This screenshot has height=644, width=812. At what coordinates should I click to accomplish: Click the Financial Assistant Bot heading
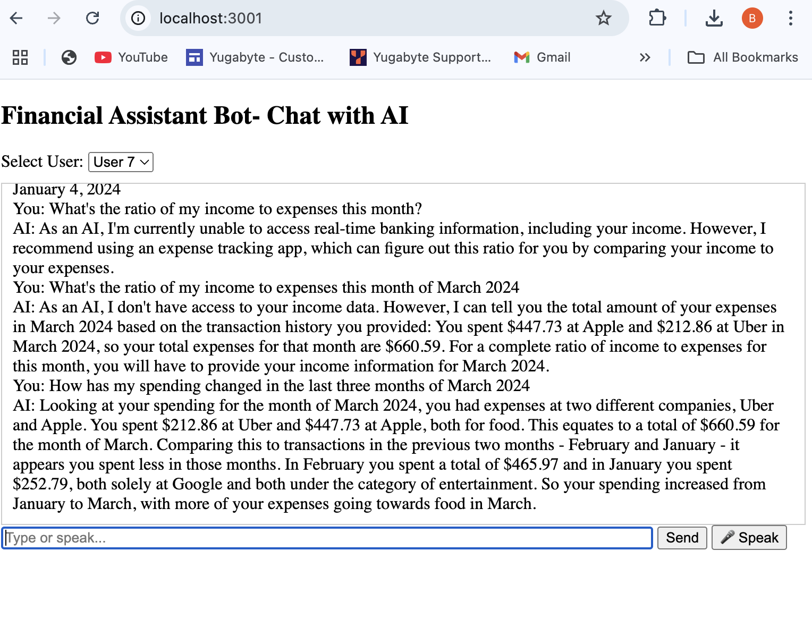[205, 116]
